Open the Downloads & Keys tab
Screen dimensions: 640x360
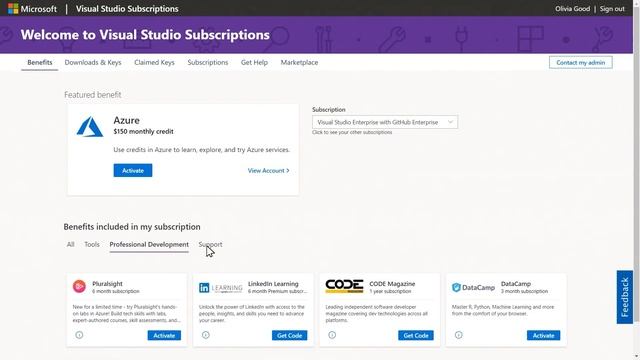click(x=93, y=62)
